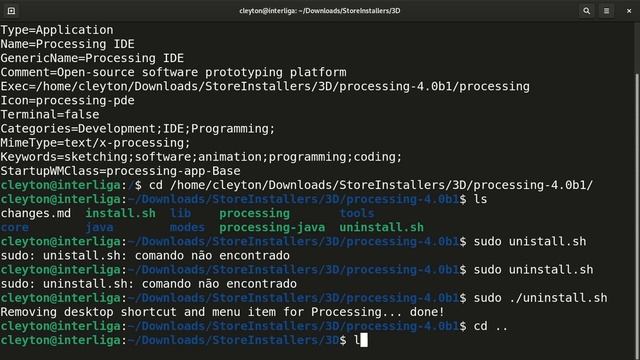640x360 pixels.
Task: Click the 'sudo ./uninstall.sh' command
Action: (x=540, y=298)
